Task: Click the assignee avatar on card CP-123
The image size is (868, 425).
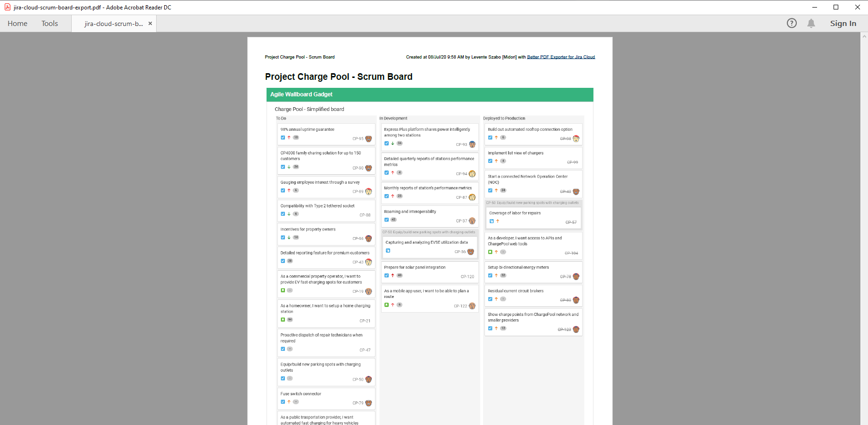Action: pyautogui.click(x=576, y=330)
